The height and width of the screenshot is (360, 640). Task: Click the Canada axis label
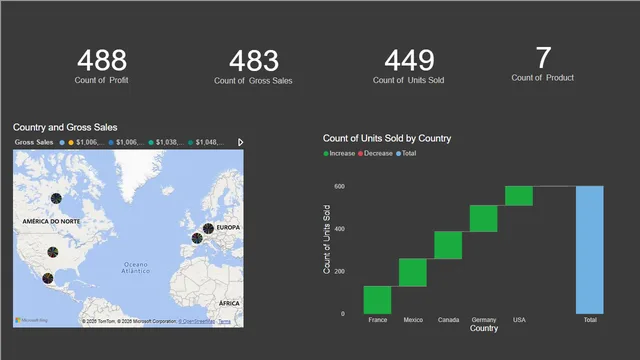[x=449, y=320]
